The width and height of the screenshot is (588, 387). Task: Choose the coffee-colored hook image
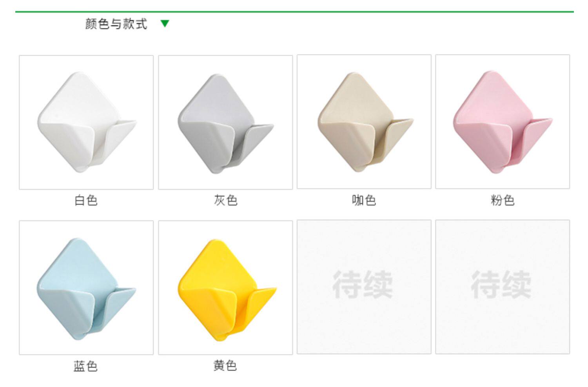click(364, 122)
